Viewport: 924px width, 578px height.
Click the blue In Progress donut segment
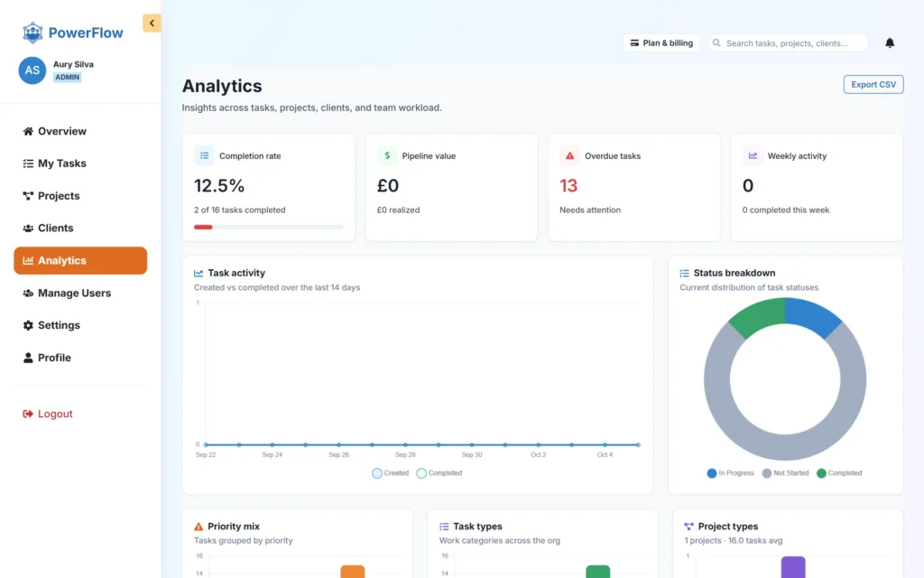click(811, 314)
